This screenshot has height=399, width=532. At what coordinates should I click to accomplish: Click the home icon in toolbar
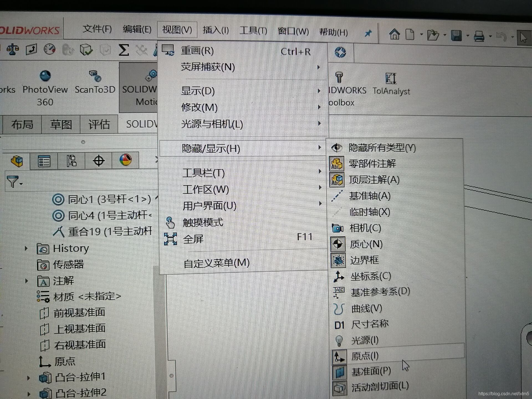coord(394,35)
